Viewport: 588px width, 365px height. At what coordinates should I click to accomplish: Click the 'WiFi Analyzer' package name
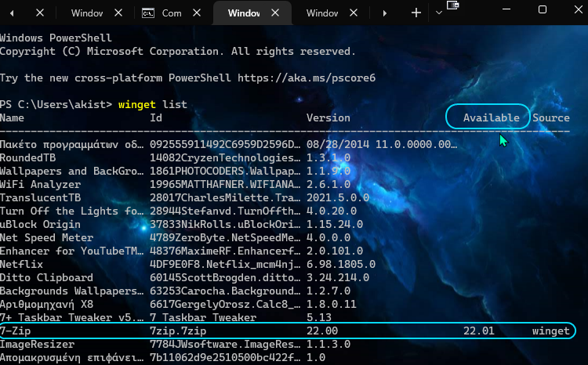pyautogui.click(x=40, y=184)
